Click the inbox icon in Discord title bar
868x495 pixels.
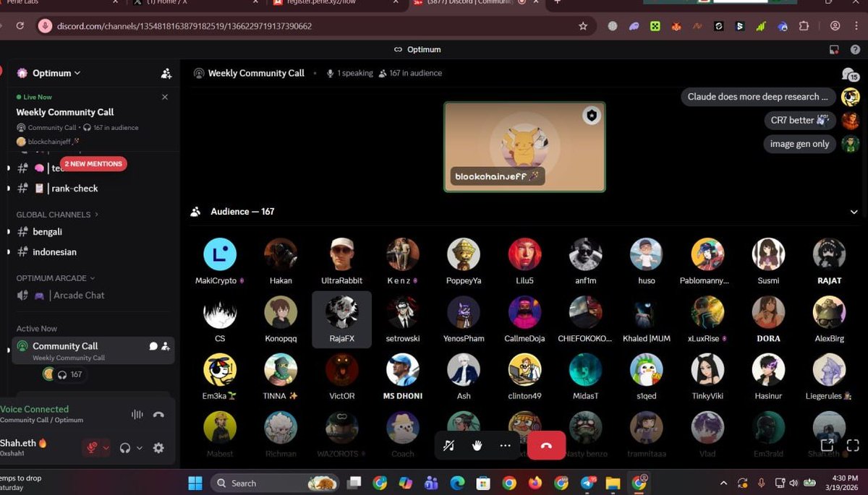tap(834, 50)
